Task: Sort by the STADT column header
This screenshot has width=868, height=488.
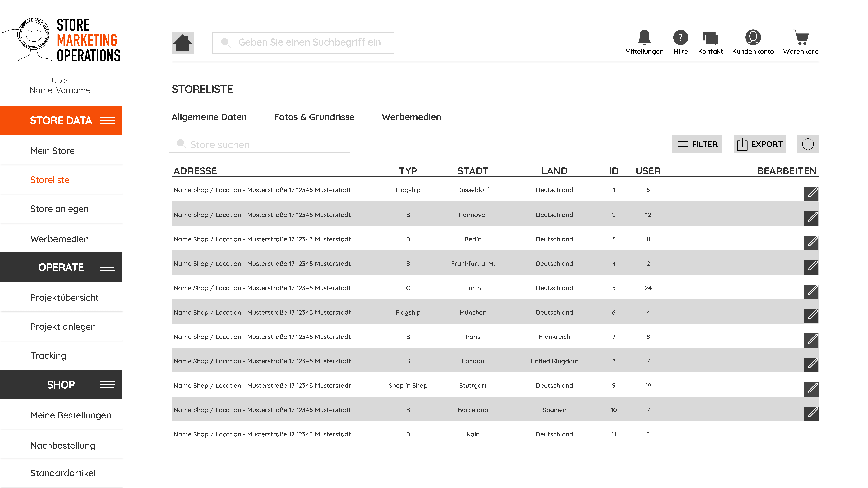Action: pyautogui.click(x=473, y=171)
